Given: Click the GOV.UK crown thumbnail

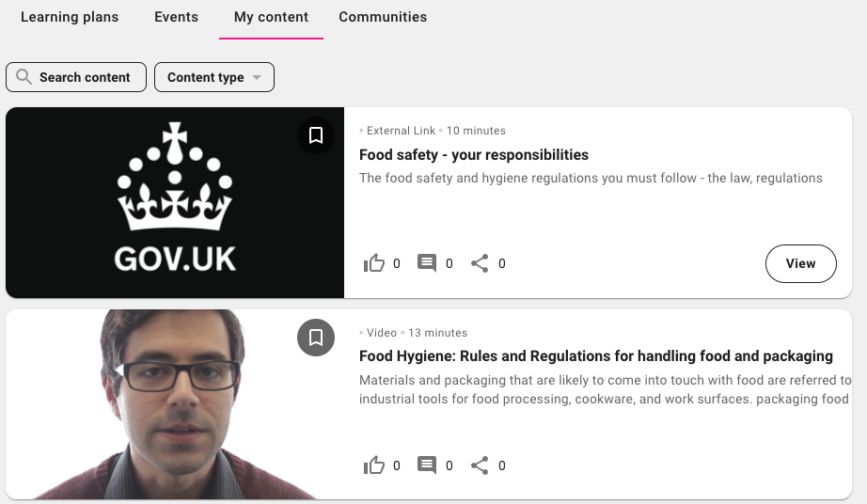Looking at the screenshot, I should (175, 202).
